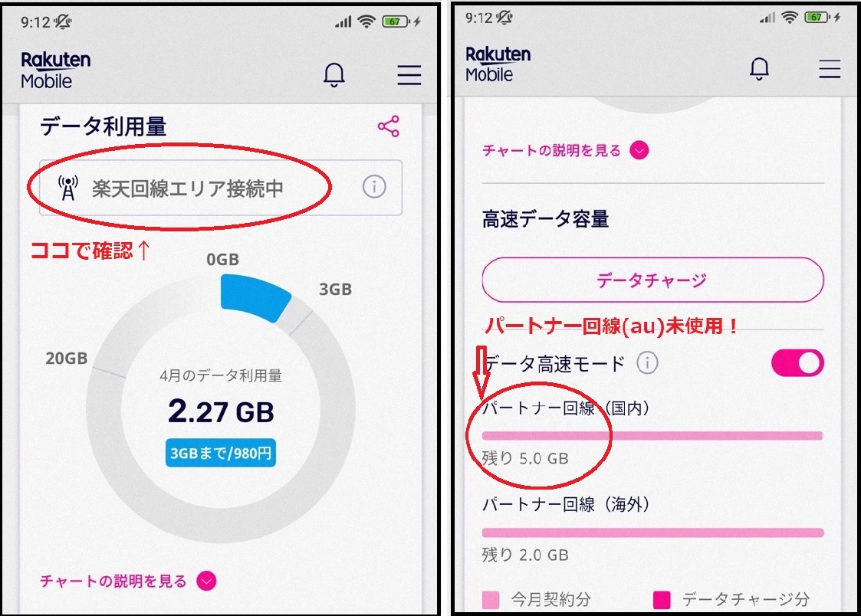Tap info icon beside データ高速モード

tap(647, 362)
